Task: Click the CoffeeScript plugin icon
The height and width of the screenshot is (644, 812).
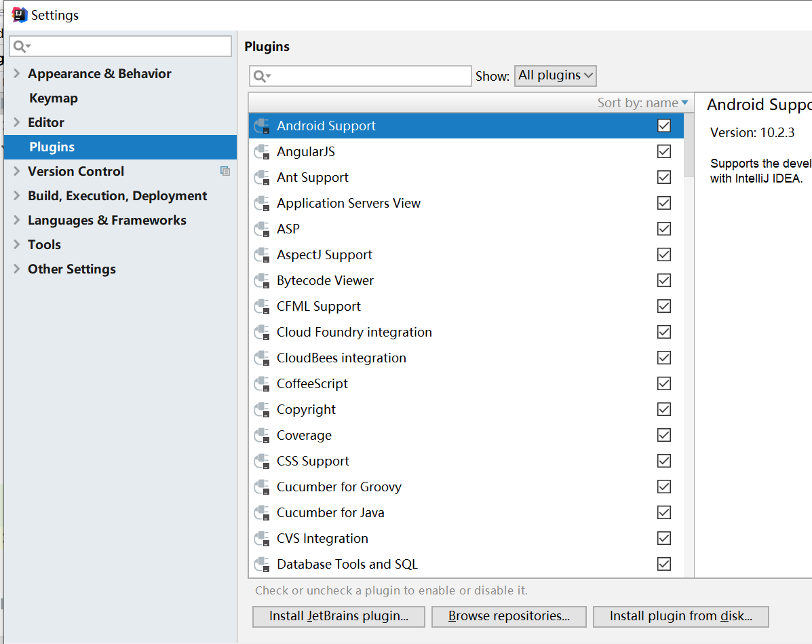Action: (x=262, y=384)
